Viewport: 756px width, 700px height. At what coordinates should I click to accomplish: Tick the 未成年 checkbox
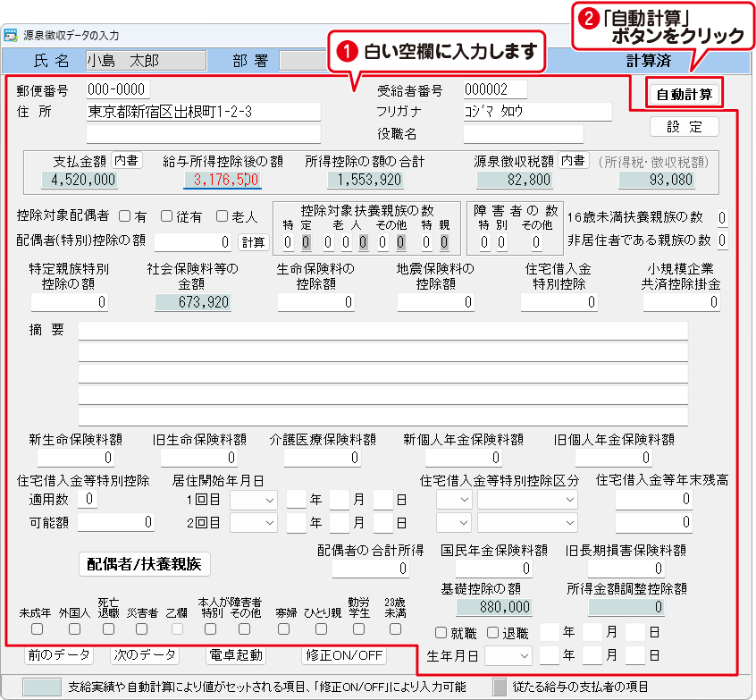tap(36, 629)
